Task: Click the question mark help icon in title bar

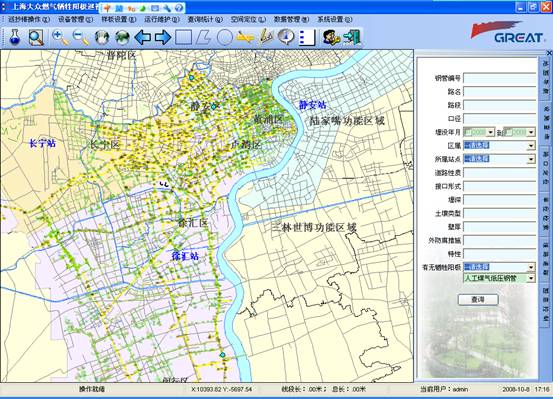Action: click(x=179, y=7)
